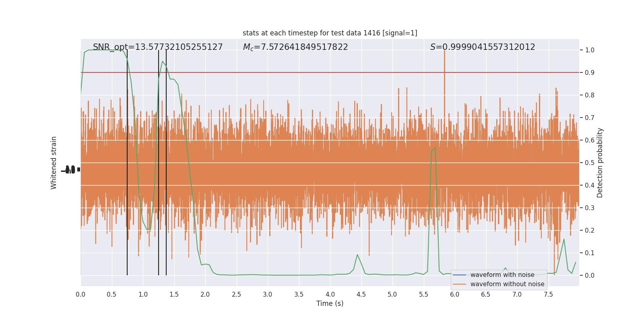644x322 pixels.
Task: Click the 0.3 detection probability tick label
Action: tap(590, 208)
